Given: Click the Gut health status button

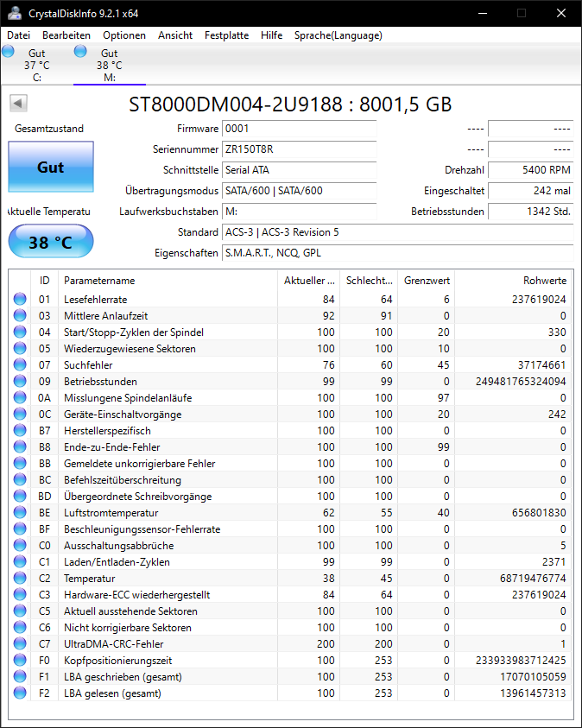Looking at the screenshot, I should click(51, 167).
